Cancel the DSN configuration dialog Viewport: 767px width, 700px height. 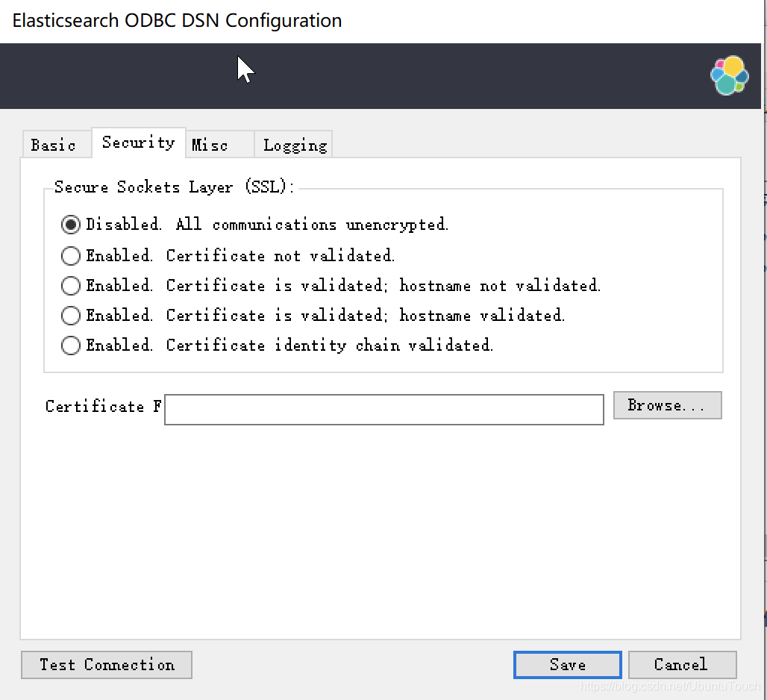682,665
